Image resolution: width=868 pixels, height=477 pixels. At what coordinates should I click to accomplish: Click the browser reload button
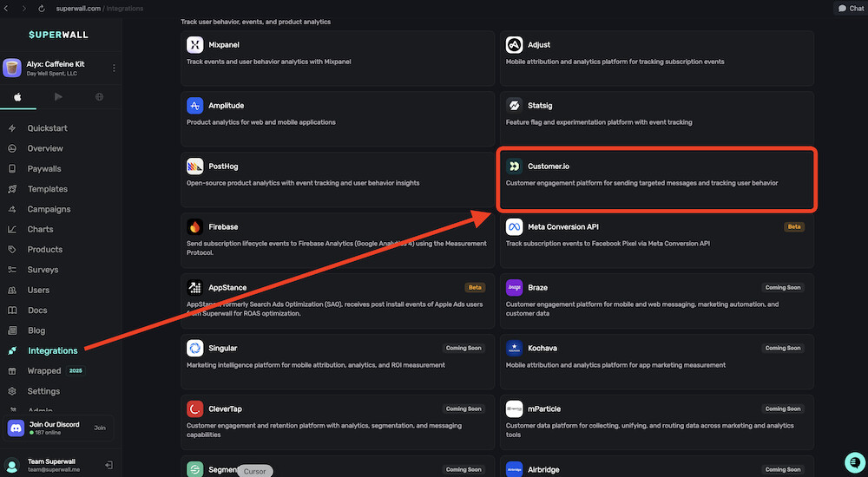(42, 9)
